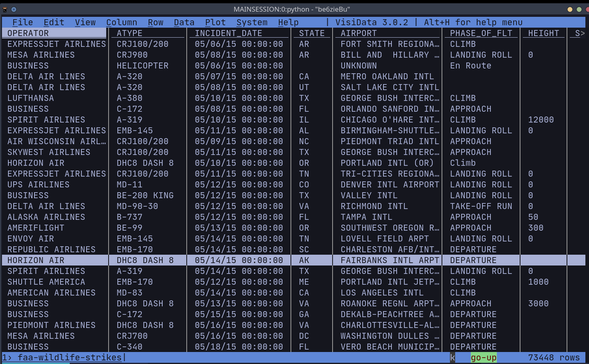Click the 12000 height value

[x=541, y=119]
